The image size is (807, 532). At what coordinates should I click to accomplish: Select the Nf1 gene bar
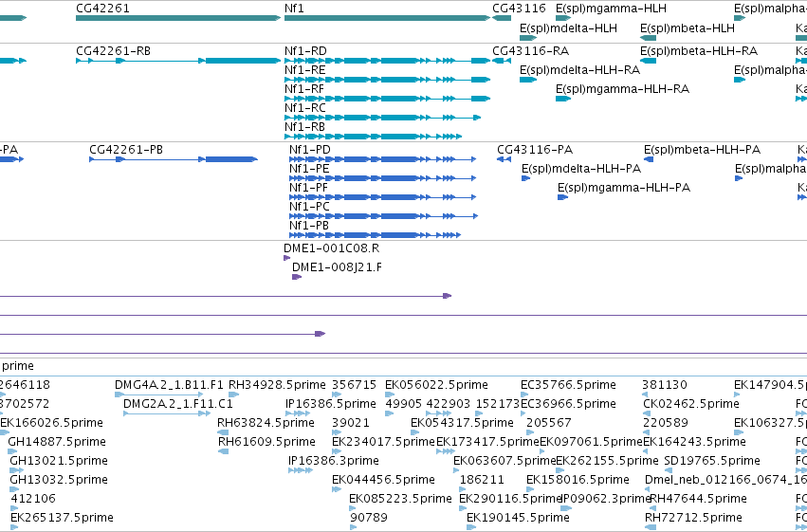pyautogui.click(x=387, y=18)
